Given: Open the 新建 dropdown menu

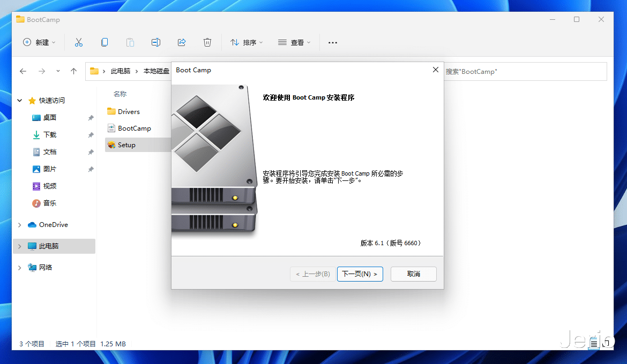Looking at the screenshot, I should 39,42.
